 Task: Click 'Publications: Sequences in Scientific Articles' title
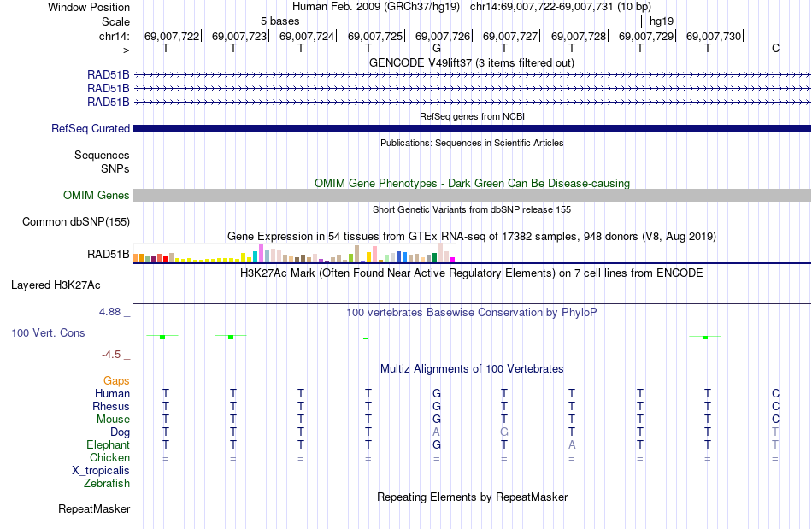point(472,143)
